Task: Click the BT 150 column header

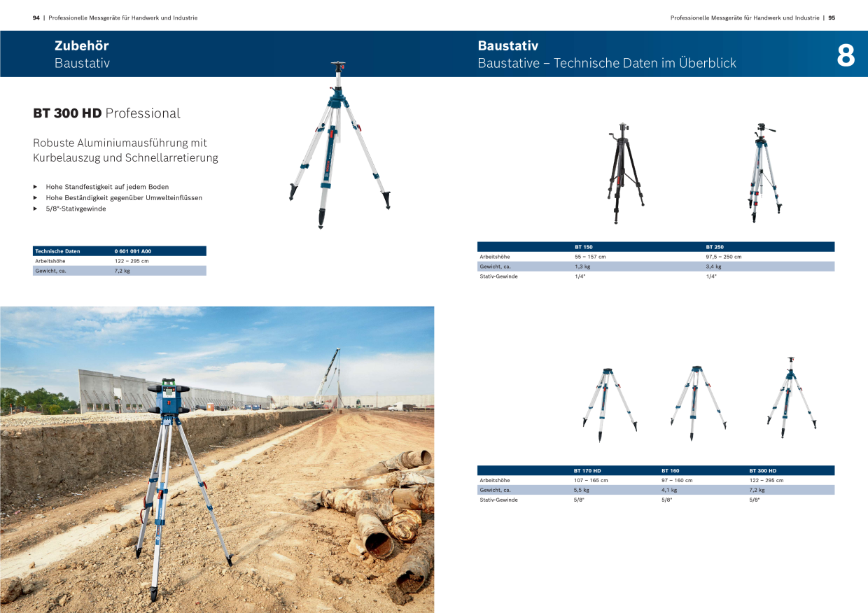Action: (x=584, y=247)
